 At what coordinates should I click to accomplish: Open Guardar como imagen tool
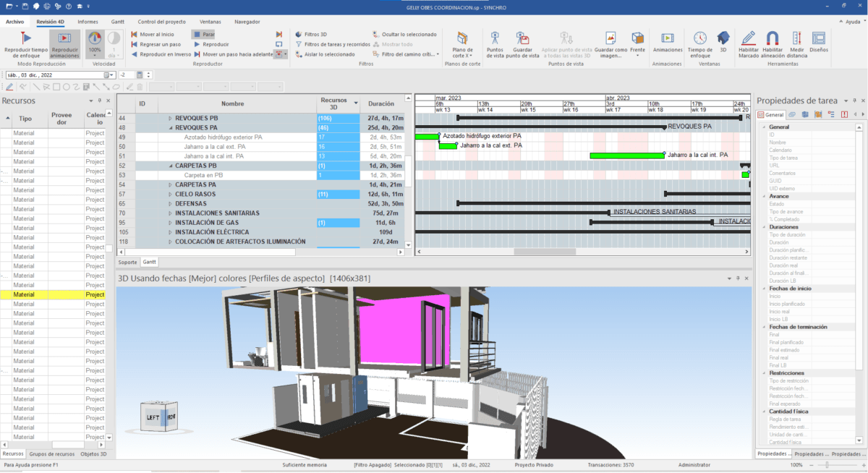click(611, 38)
